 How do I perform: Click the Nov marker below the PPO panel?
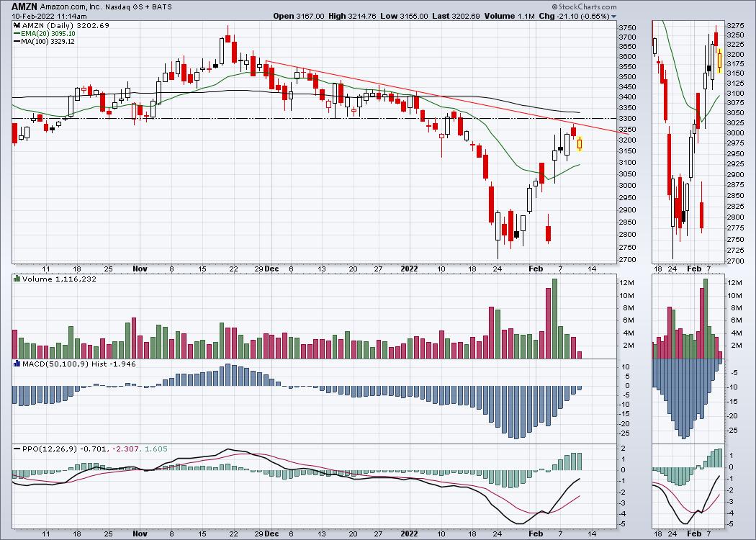tap(140, 534)
